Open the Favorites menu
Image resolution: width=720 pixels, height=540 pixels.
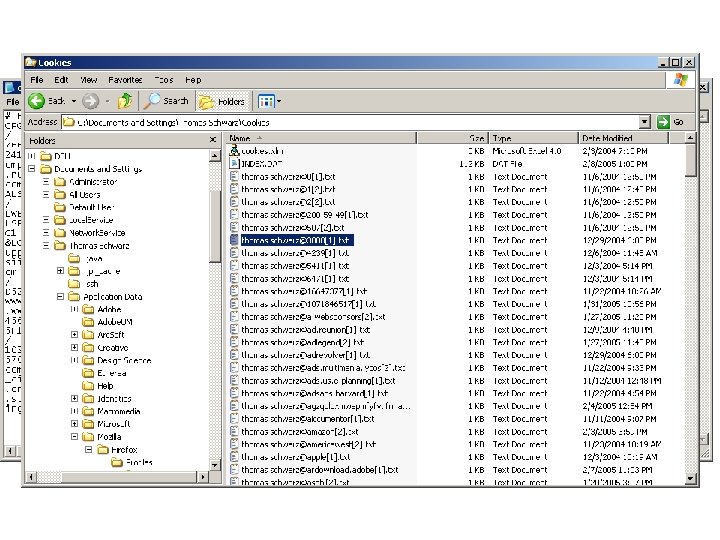click(125, 80)
